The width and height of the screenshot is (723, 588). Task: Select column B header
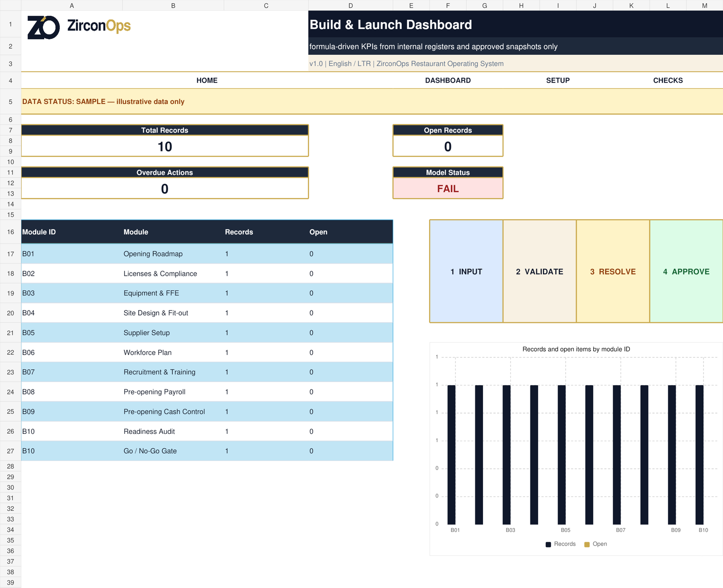(x=173, y=5)
